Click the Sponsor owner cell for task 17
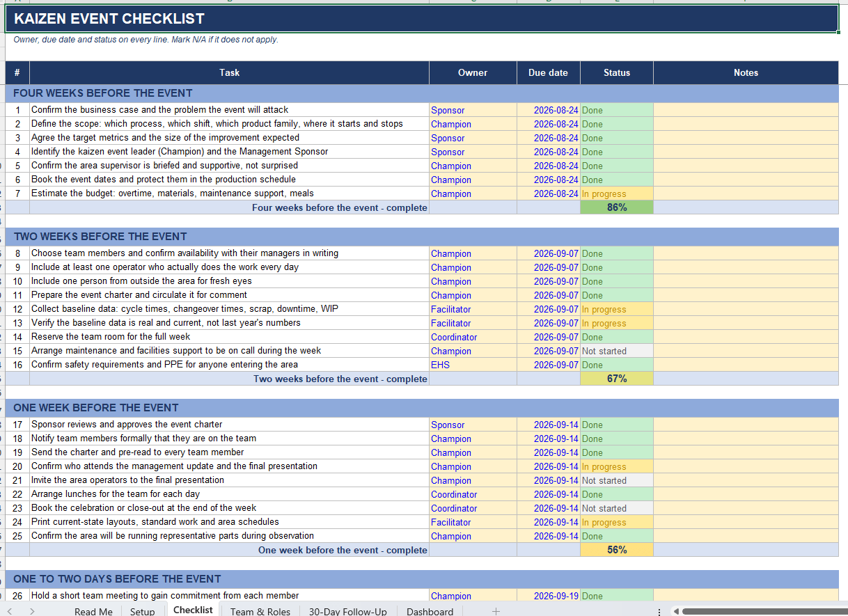The width and height of the screenshot is (848, 616). point(473,425)
